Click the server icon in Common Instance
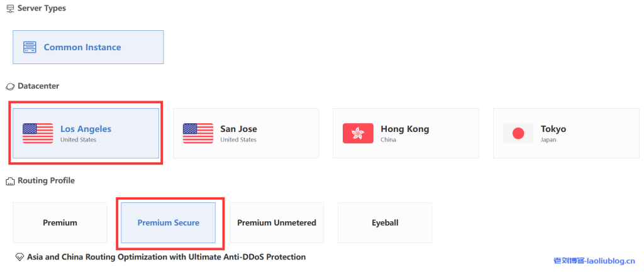 point(30,47)
